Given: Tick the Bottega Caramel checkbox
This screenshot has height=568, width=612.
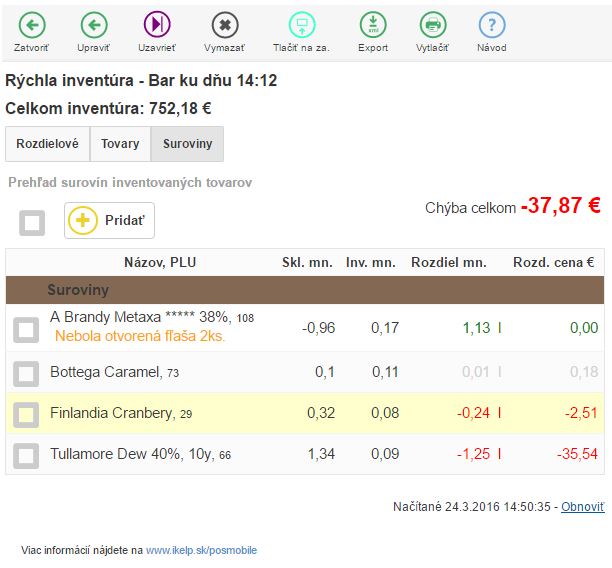Looking at the screenshot, I should (26, 373).
